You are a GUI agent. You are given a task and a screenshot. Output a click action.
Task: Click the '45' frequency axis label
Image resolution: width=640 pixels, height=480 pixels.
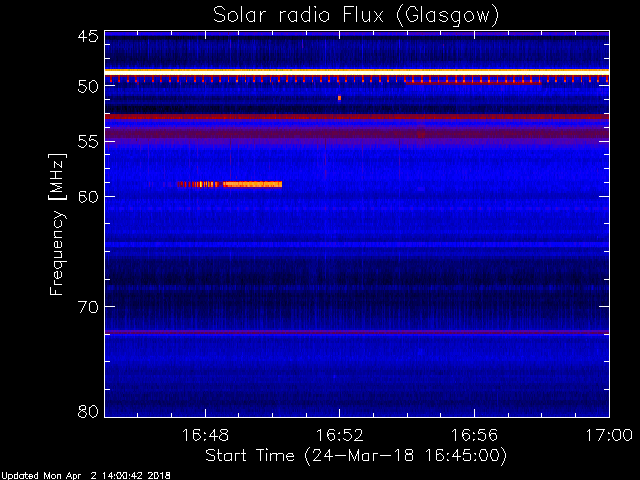tap(88, 36)
